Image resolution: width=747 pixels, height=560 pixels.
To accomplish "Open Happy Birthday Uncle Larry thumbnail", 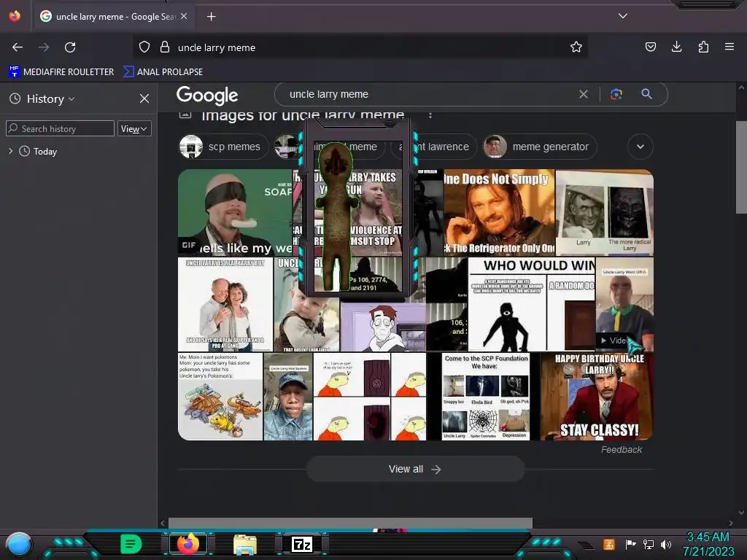I will coord(597,396).
